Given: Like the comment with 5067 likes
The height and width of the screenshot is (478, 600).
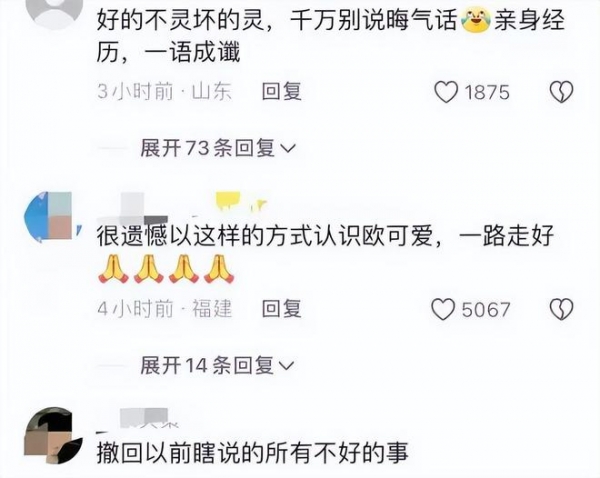Looking at the screenshot, I should tap(443, 309).
